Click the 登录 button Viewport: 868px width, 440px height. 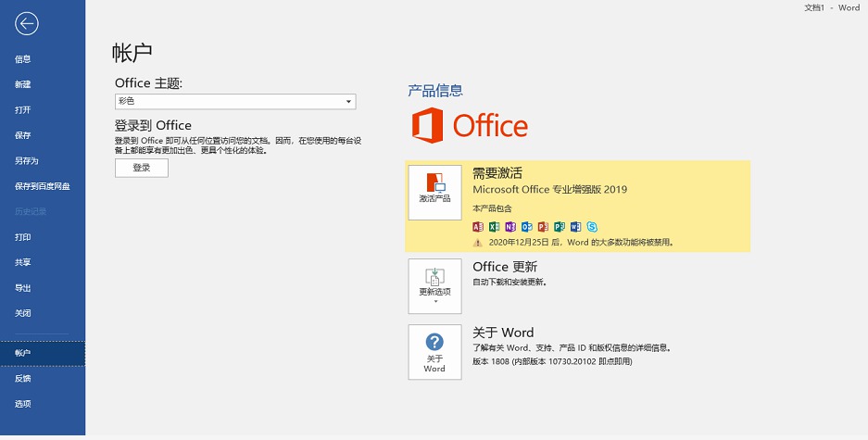tap(142, 168)
